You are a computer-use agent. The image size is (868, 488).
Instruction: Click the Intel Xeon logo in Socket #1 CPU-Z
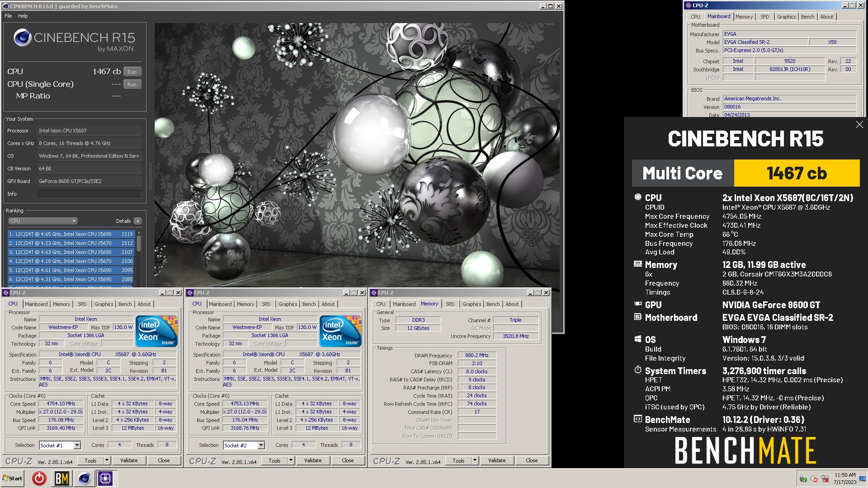(x=156, y=331)
